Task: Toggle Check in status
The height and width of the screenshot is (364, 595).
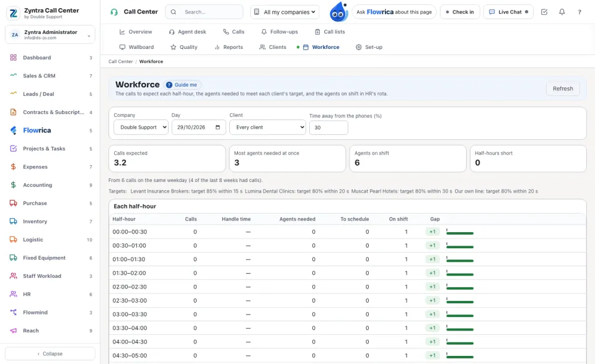Action: point(459,12)
